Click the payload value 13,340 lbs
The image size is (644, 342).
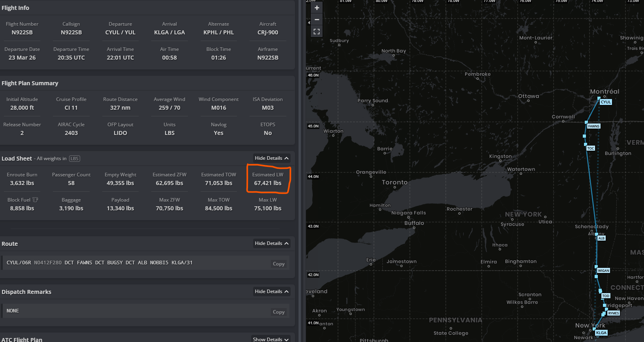[120, 208]
